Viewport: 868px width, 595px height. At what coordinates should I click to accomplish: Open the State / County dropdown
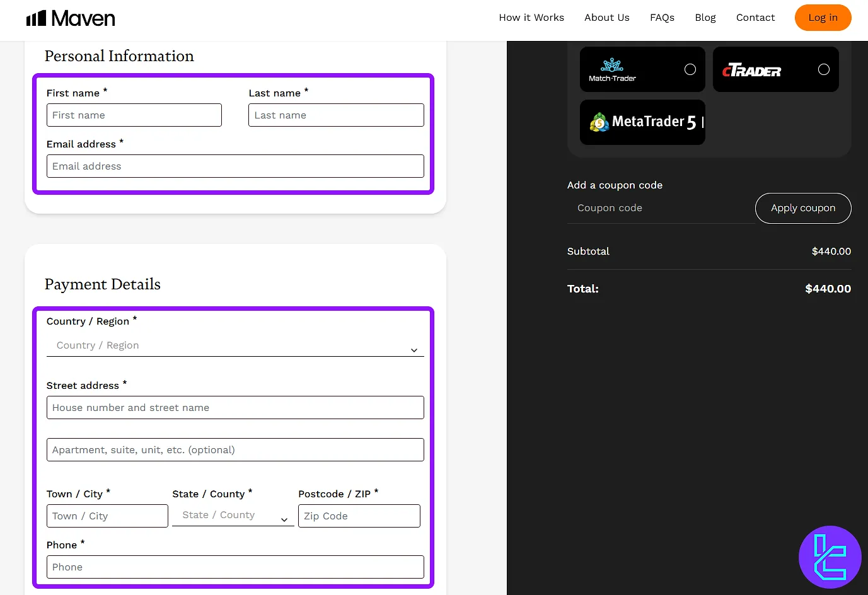233,516
